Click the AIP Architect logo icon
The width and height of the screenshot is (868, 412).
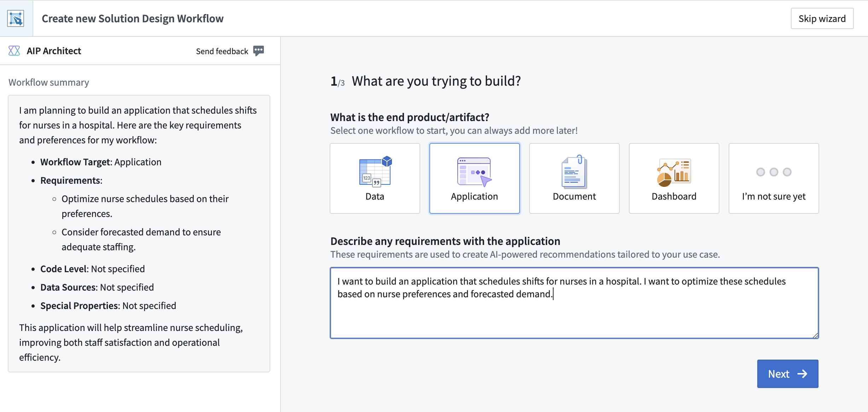pos(14,51)
